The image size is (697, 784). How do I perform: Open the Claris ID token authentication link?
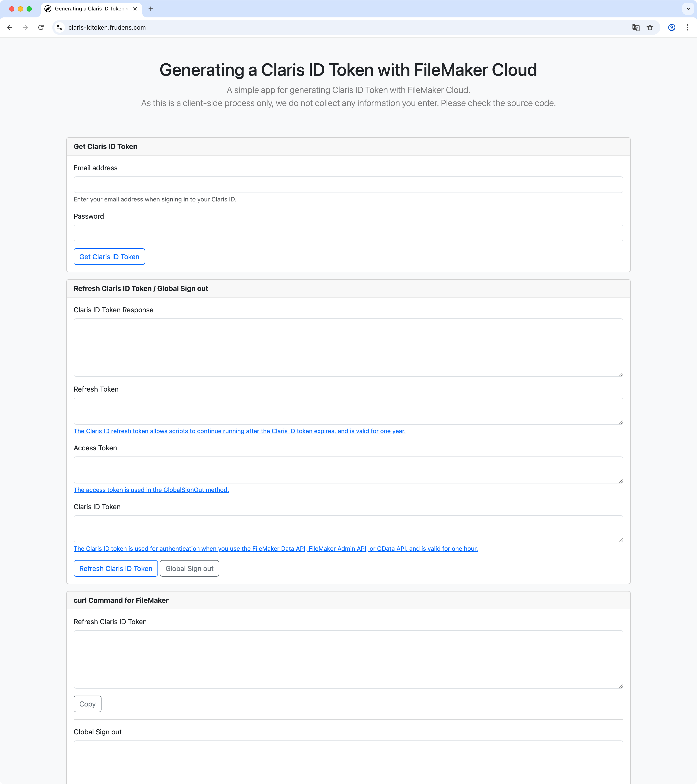click(276, 549)
